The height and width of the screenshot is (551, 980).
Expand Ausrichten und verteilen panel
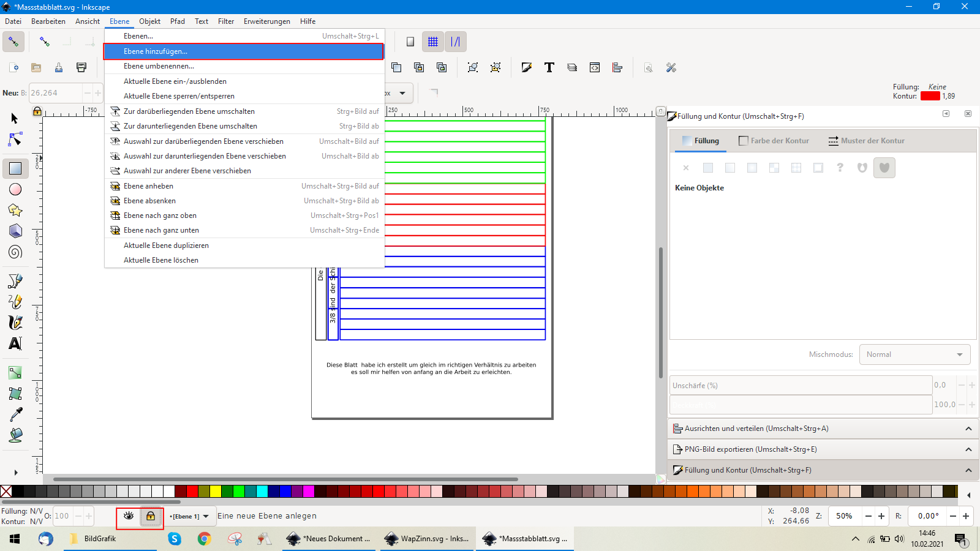point(821,429)
